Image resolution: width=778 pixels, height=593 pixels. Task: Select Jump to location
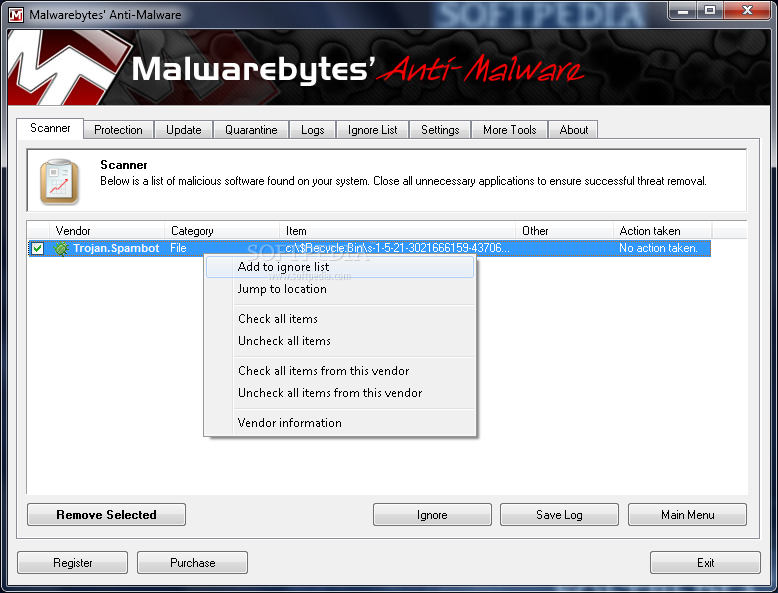[x=340, y=289]
